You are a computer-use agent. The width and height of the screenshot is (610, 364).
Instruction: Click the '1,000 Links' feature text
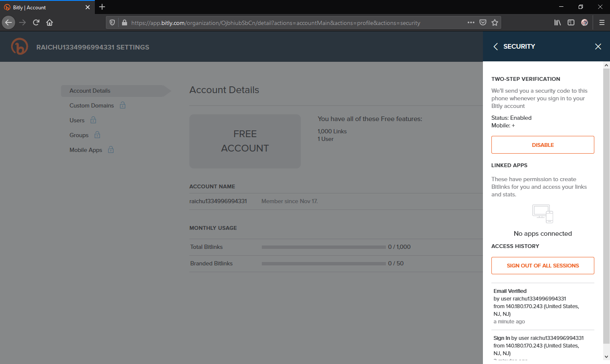[x=332, y=131]
